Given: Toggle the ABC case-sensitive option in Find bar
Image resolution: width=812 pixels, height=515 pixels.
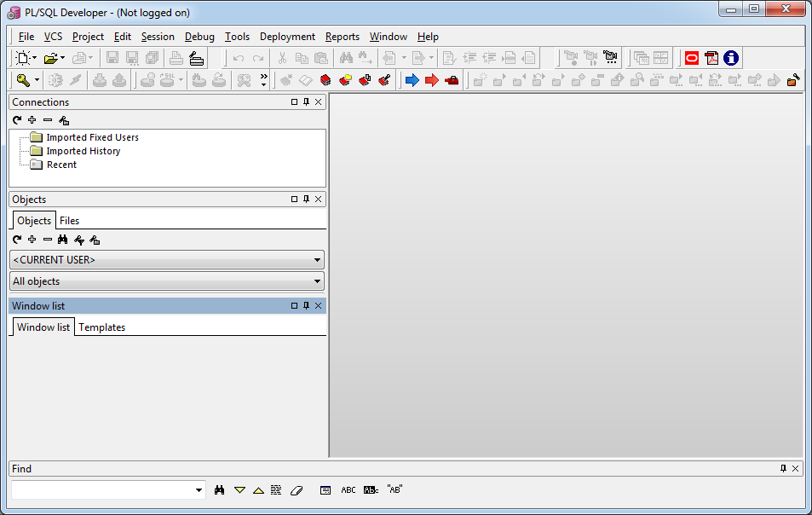Looking at the screenshot, I should tap(348, 489).
